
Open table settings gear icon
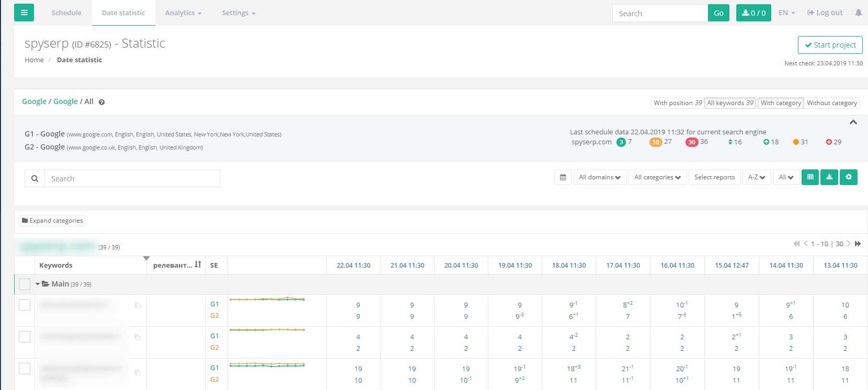[849, 177]
